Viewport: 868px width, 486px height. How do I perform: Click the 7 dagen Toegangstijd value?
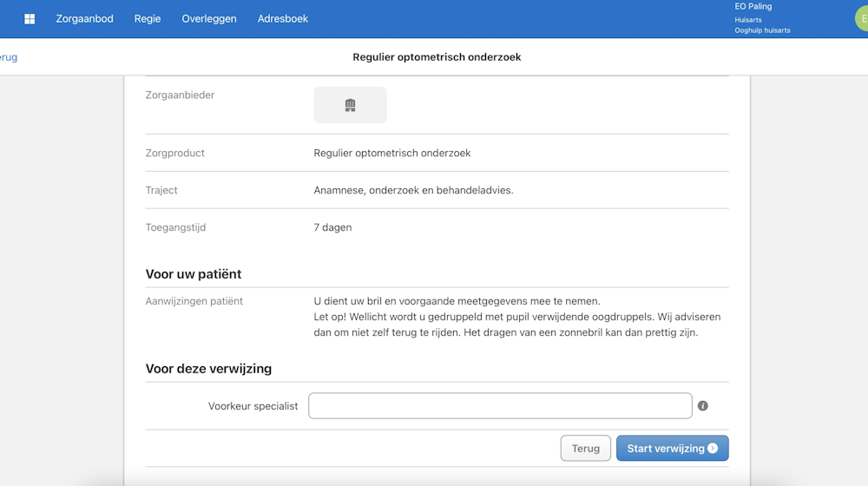332,227
